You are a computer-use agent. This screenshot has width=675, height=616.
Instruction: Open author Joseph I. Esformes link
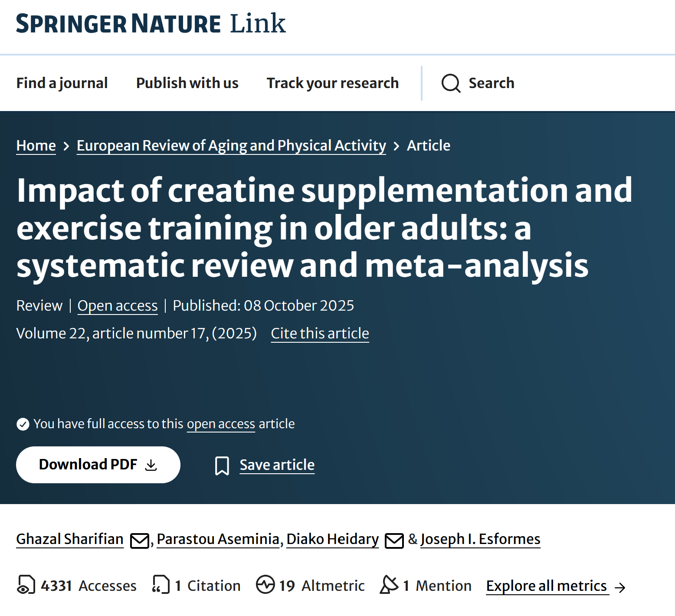pyautogui.click(x=480, y=539)
